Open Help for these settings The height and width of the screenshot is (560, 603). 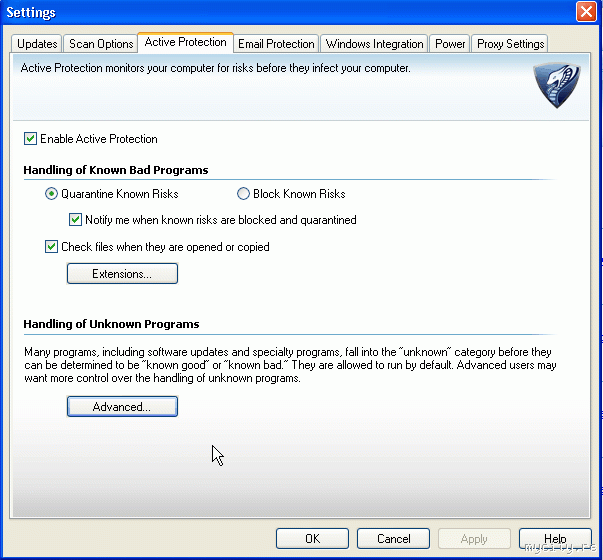pyautogui.click(x=555, y=539)
